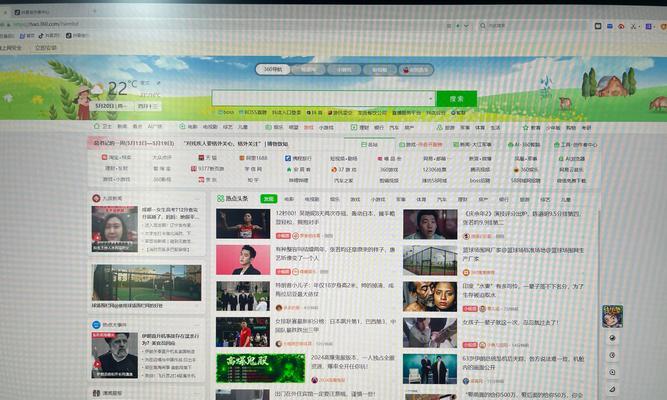
Task: Click the browser address bar URL
Action: [46, 24]
